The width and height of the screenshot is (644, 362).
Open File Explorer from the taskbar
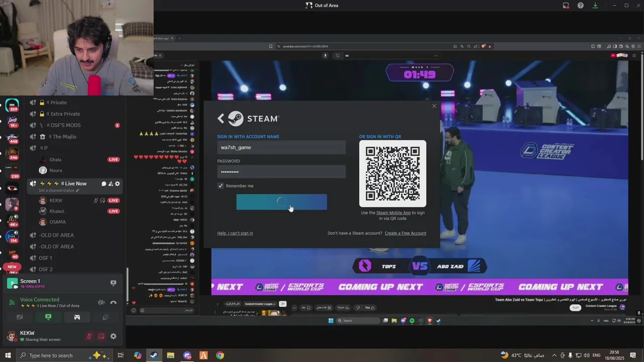pos(171,355)
